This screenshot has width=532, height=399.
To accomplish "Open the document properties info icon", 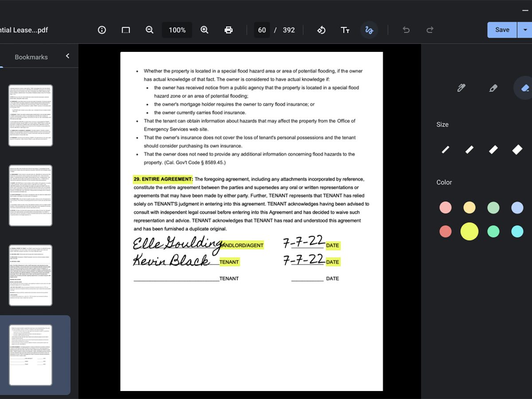I will click(x=102, y=30).
